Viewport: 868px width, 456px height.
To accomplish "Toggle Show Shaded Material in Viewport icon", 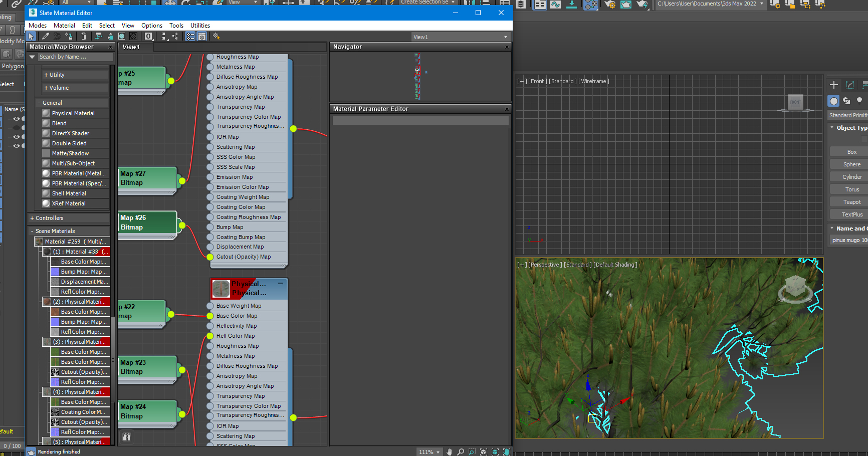I will click(122, 36).
